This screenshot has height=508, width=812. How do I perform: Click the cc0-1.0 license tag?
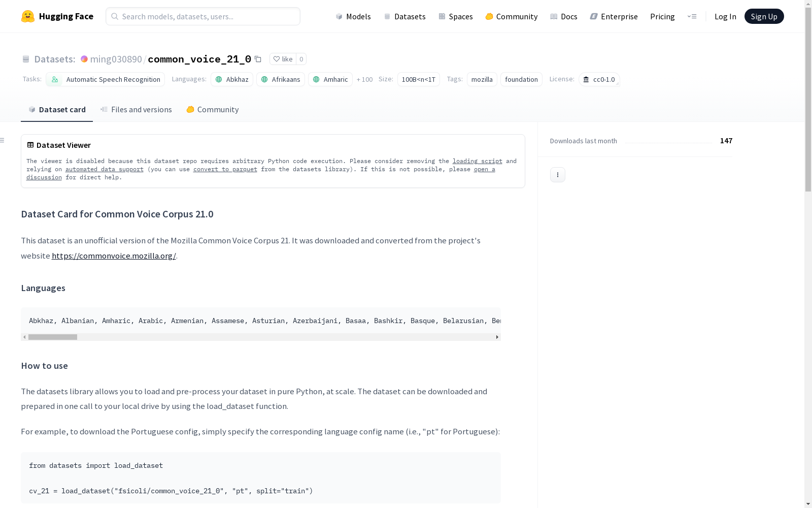(599, 79)
